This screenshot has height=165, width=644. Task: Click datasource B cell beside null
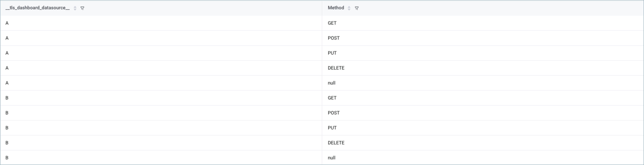point(161,158)
